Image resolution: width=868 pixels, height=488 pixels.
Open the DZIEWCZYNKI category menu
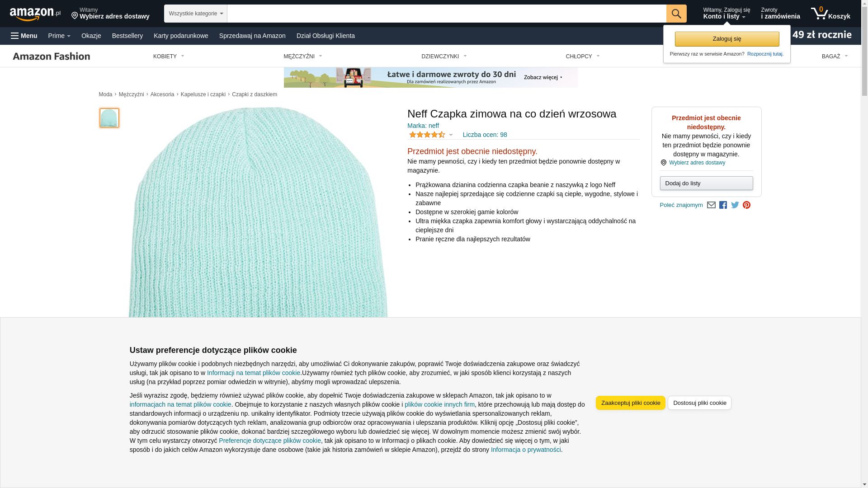pos(443,56)
